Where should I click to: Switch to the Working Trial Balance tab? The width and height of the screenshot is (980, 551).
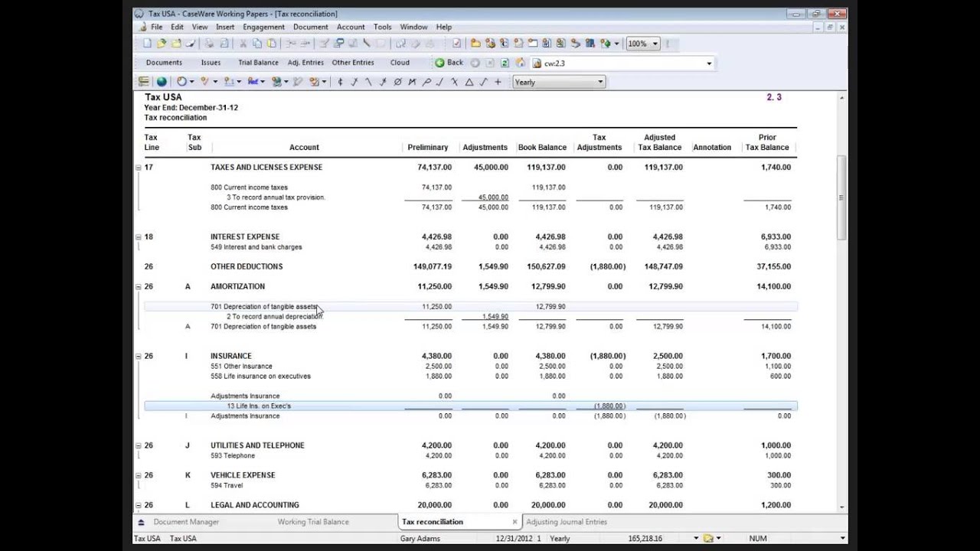[313, 522]
